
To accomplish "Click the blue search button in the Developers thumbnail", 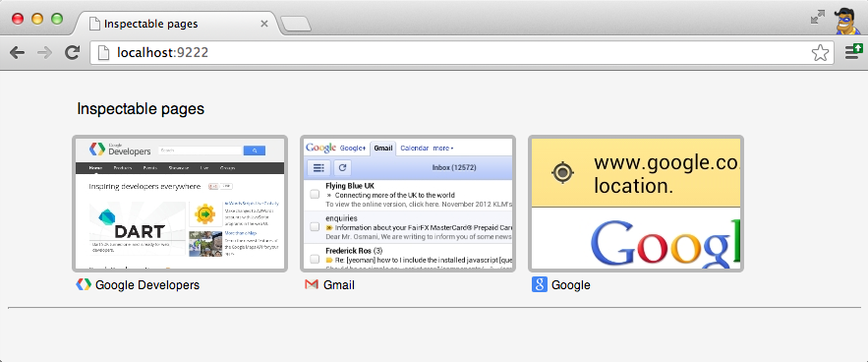I will [x=254, y=151].
